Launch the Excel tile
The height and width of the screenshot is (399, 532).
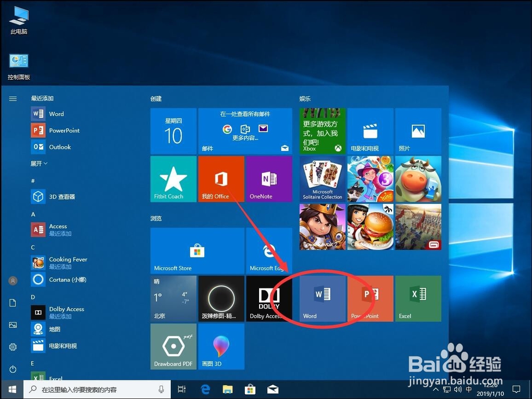click(x=418, y=298)
